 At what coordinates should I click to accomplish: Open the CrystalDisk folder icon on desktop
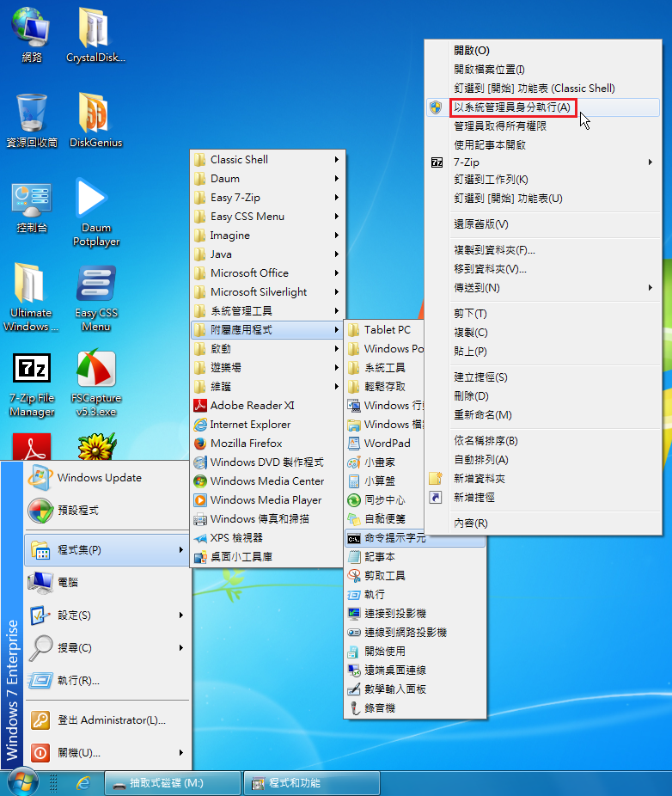pos(95,34)
